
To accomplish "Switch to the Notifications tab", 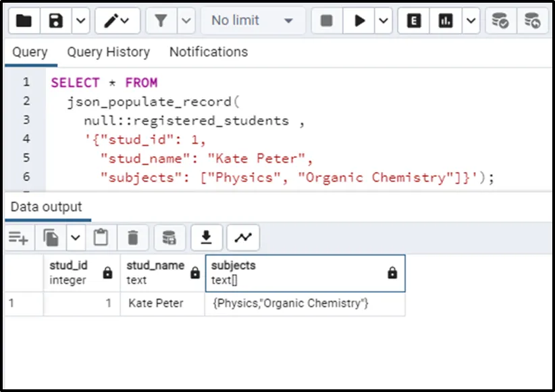I will tap(208, 52).
